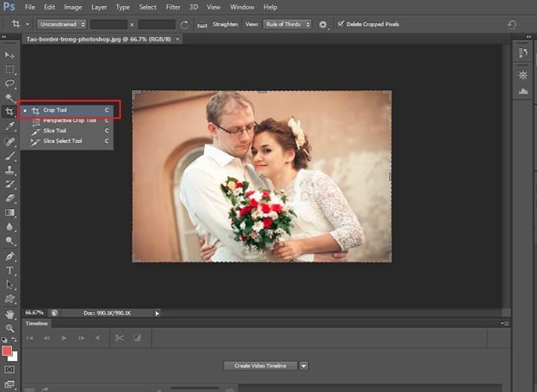
Task: Choose Slice Select Tool from flyout
Action: pyautogui.click(x=66, y=141)
